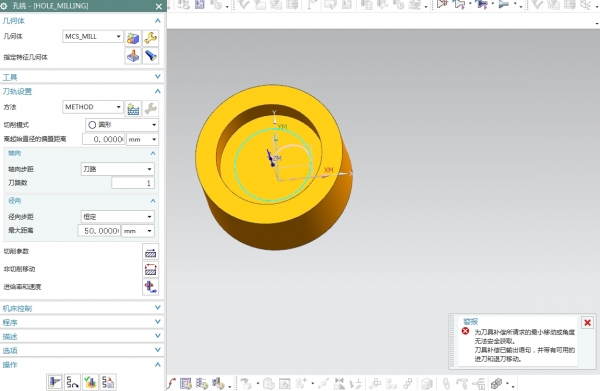
Task: Open the feeds and speeds icon button
Action: [150, 287]
